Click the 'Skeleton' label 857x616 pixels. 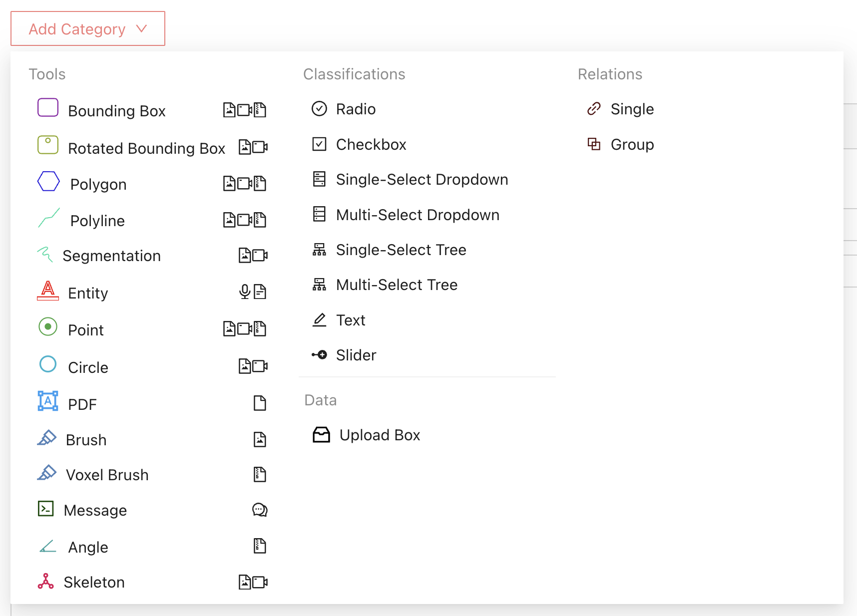pyautogui.click(x=94, y=582)
